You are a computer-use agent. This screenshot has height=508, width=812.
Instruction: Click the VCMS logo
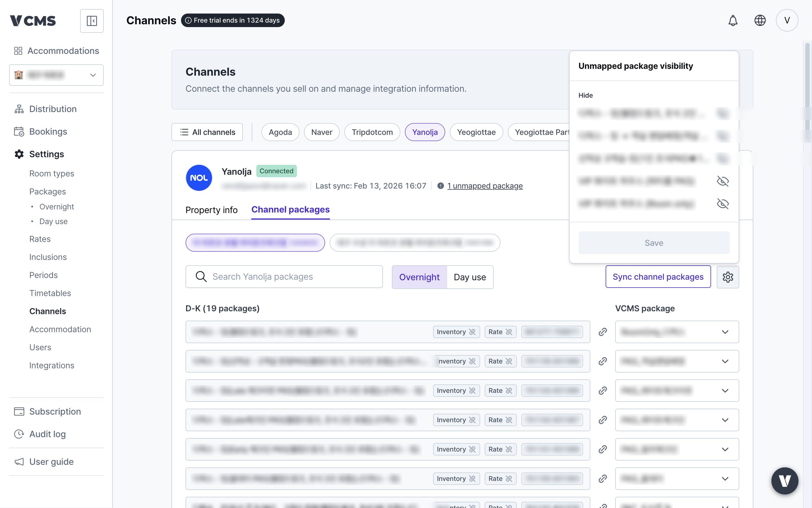[x=33, y=21]
